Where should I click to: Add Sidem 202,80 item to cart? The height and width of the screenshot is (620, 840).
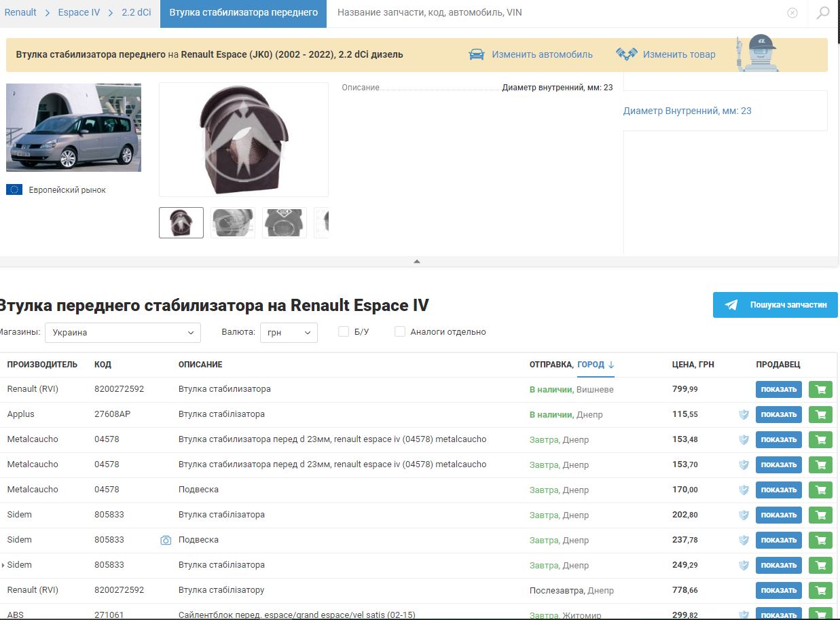[x=820, y=515]
